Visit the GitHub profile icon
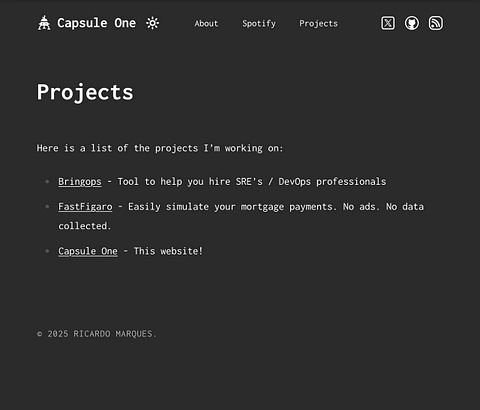Viewport: 480px width, 410px height. click(412, 23)
